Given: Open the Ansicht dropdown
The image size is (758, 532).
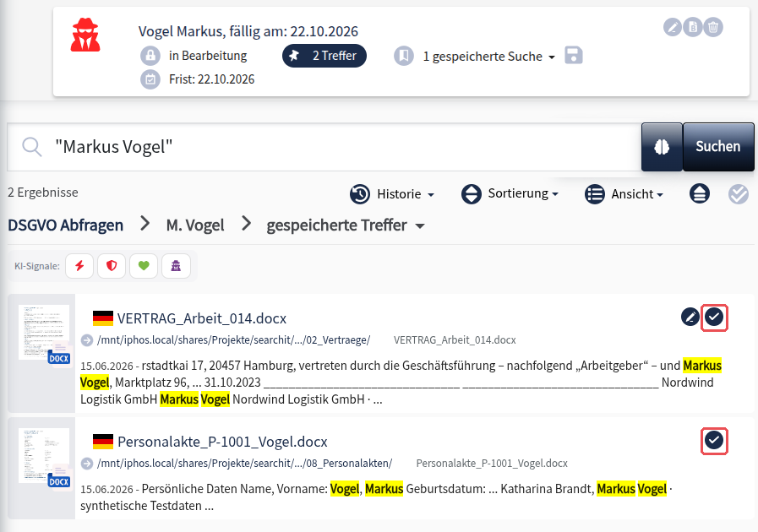Looking at the screenshot, I should 624,193.
